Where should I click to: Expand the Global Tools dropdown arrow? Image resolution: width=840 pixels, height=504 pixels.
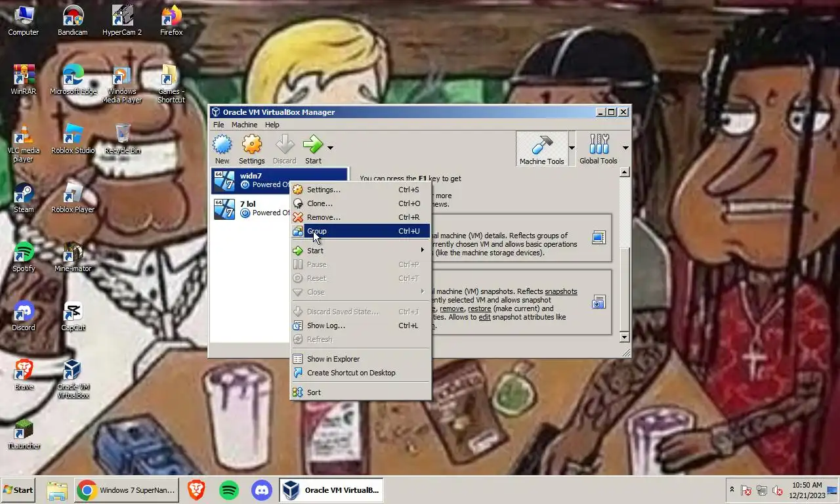point(625,148)
